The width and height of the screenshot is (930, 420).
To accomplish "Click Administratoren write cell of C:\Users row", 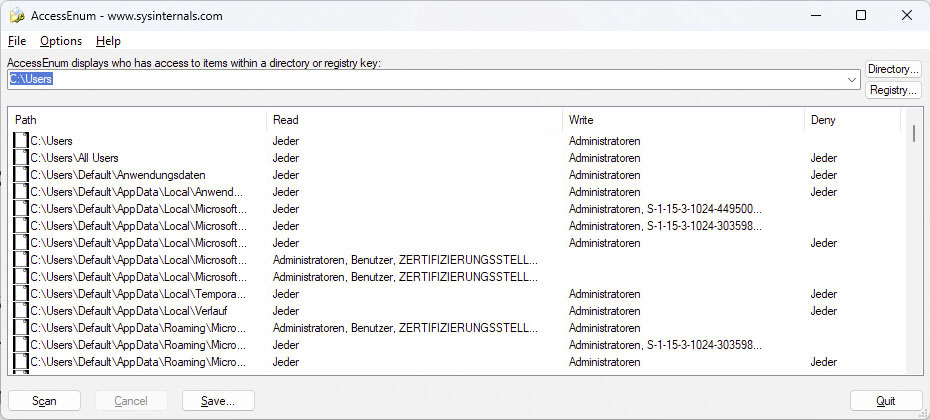I will tap(604, 141).
